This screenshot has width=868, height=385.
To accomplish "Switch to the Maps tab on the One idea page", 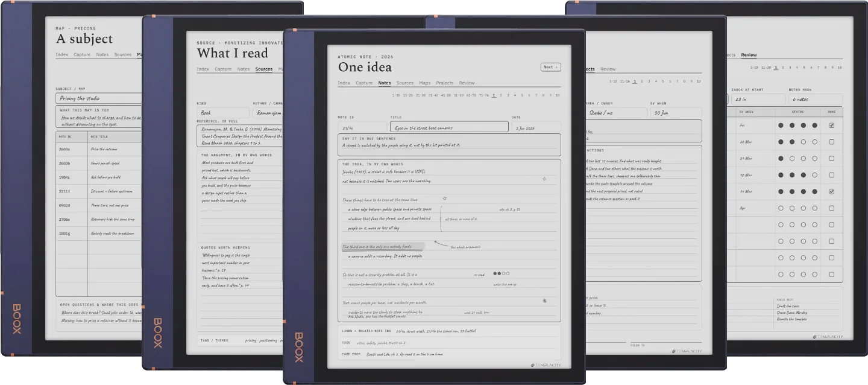I will [425, 83].
